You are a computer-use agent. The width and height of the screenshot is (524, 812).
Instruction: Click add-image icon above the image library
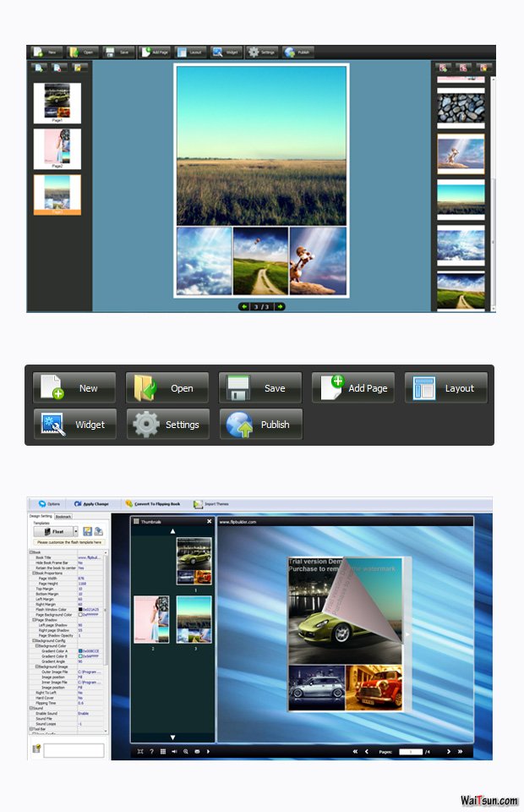(443, 68)
